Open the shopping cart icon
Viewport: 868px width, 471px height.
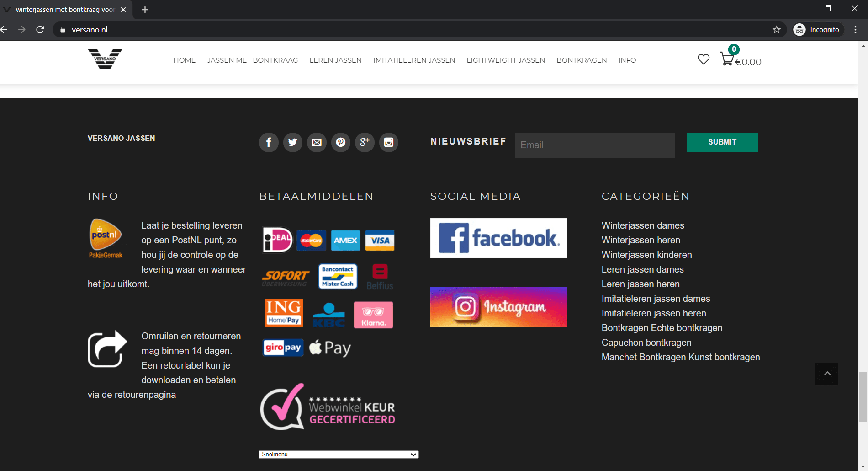[x=726, y=59]
